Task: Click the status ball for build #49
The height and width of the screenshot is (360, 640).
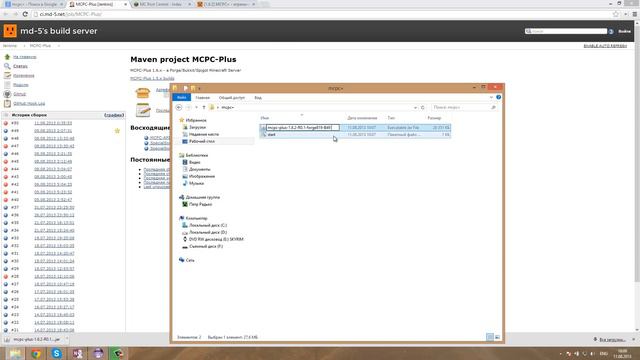Action: pos(6,131)
